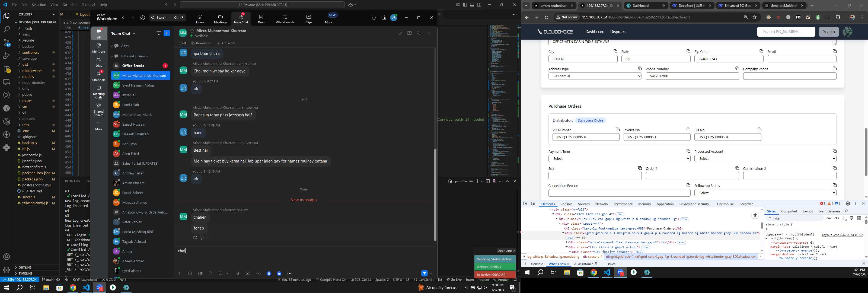Click DevTools inspect element picker icon
Screen dimensions: 868x293
tap(525, 204)
